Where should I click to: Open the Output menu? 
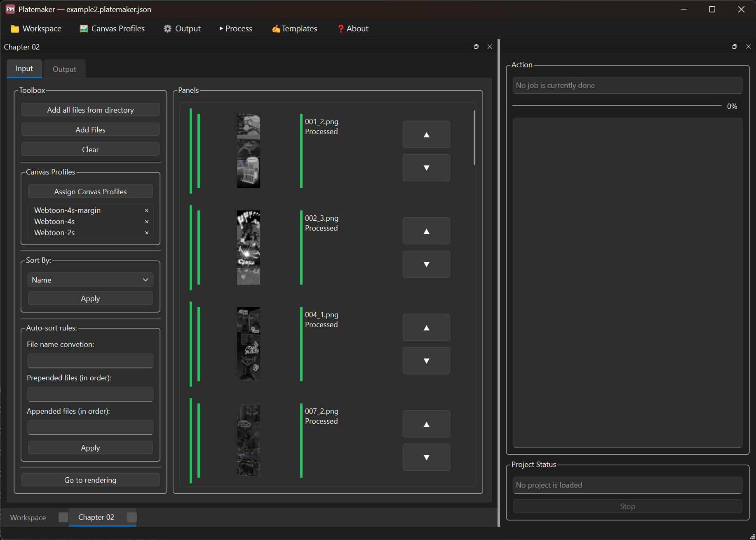coord(182,28)
